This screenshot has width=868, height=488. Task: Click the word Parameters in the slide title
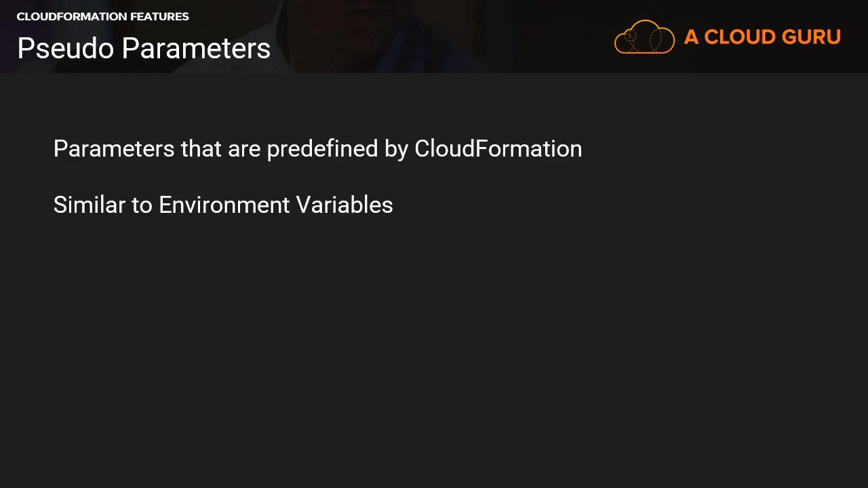coord(197,49)
